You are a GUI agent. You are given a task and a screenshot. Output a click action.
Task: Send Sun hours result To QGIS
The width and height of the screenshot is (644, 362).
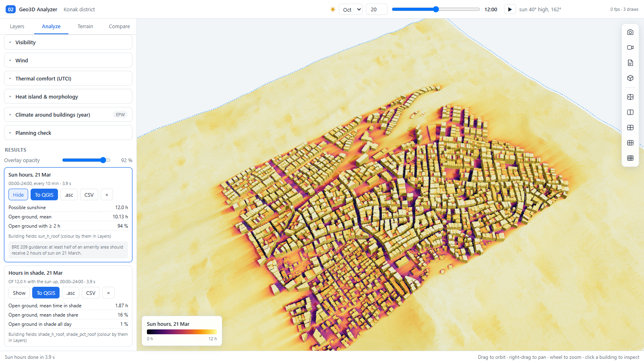[x=44, y=195]
